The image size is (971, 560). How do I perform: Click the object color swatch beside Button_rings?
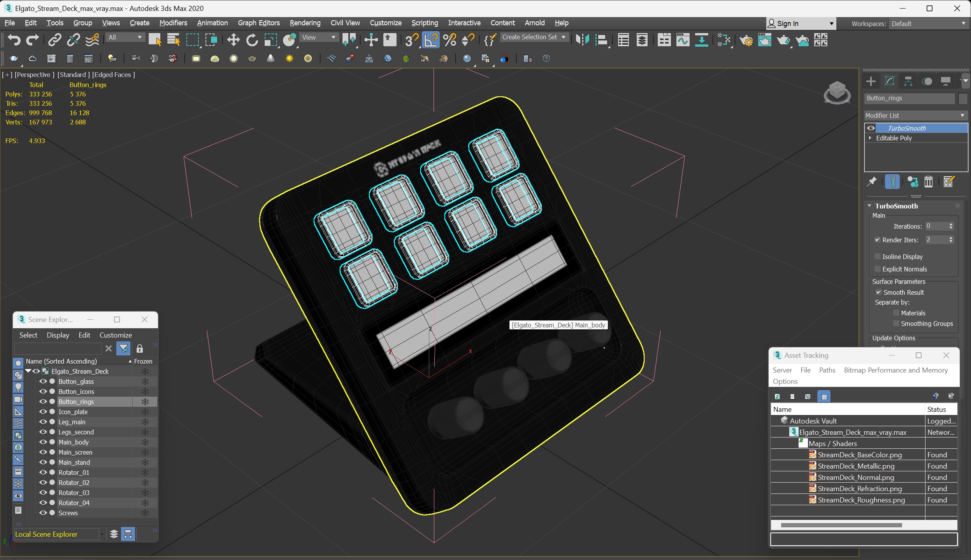pyautogui.click(x=963, y=98)
